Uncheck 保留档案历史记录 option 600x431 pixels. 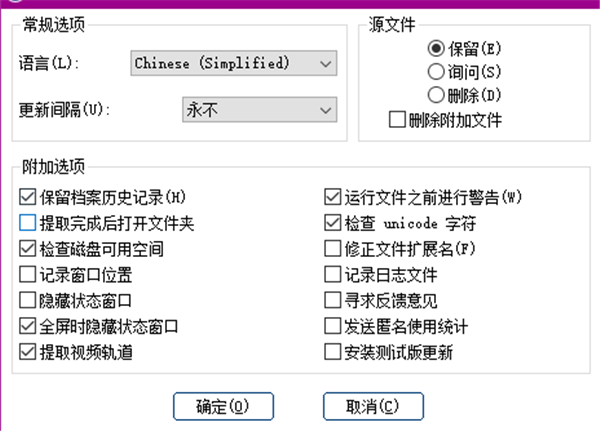(27, 196)
